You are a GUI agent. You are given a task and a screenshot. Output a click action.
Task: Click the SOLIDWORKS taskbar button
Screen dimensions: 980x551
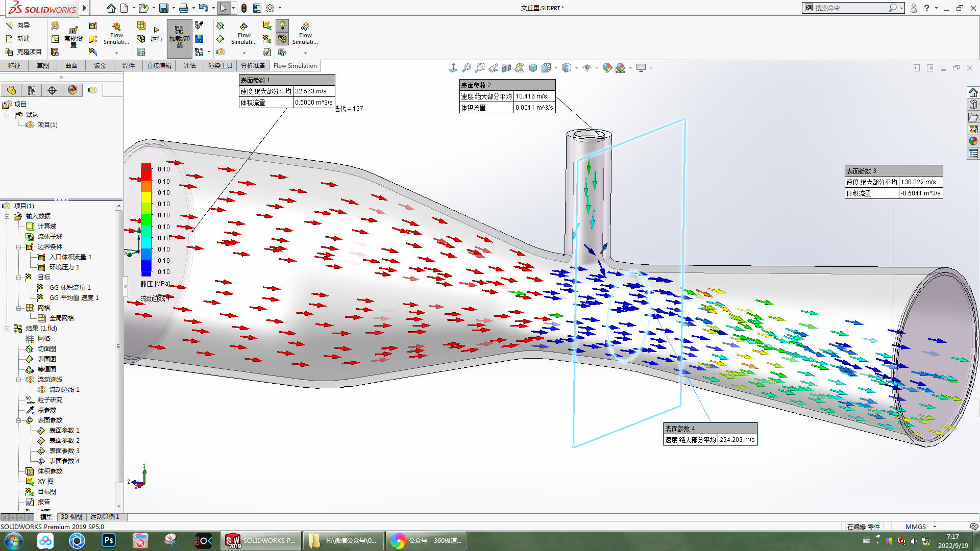[x=260, y=541]
